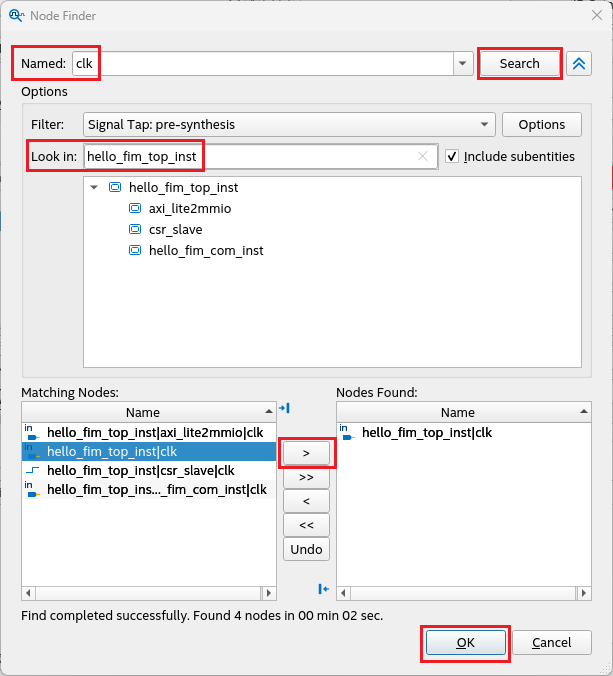
Task: Collapse the hello_fim_top_inst tree node
Action: [x=94, y=188]
